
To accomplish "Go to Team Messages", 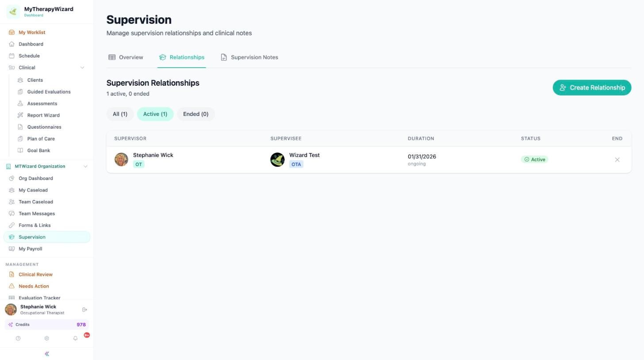I will pos(37,214).
